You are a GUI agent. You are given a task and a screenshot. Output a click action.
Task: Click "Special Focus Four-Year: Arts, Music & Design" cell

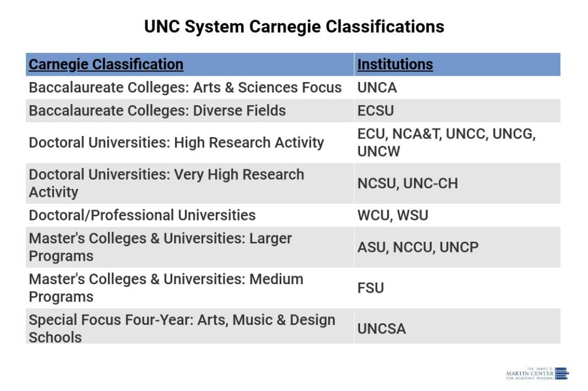click(x=182, y=328)
